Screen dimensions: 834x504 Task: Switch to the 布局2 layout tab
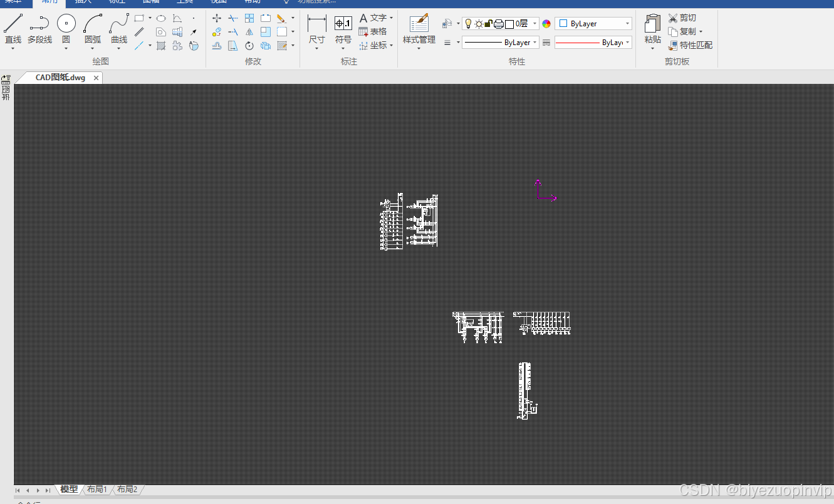pos(127,490)
